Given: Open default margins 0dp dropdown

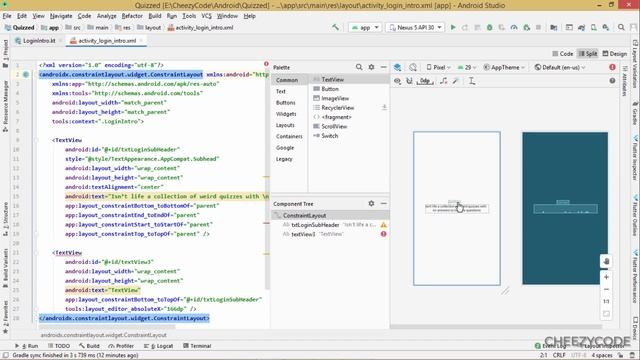Looking at the screenshot, I should 425,81.
